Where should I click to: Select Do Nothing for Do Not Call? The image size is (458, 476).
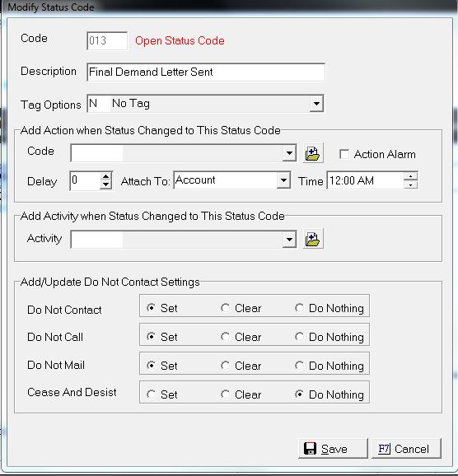pos(299,337)
